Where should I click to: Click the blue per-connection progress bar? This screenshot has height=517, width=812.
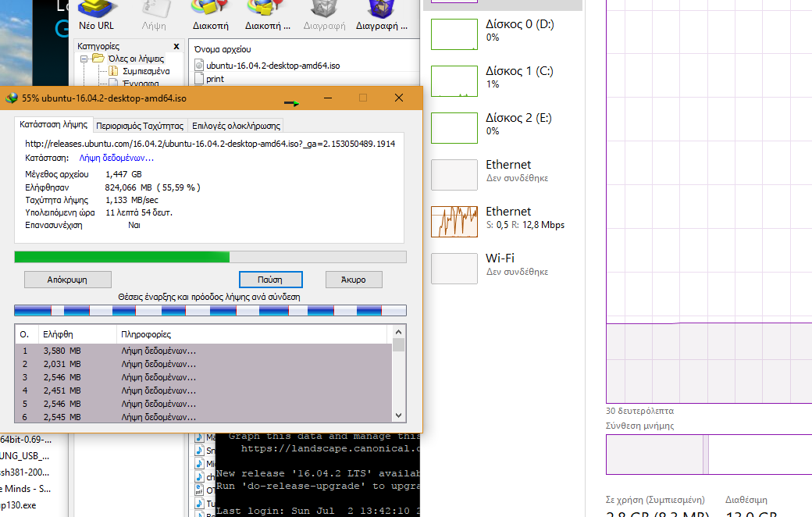coord(210,310)
